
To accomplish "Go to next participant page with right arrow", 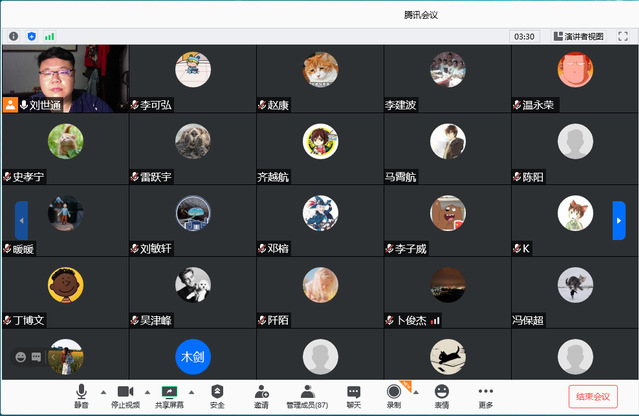I will click(x=619, y=220).
